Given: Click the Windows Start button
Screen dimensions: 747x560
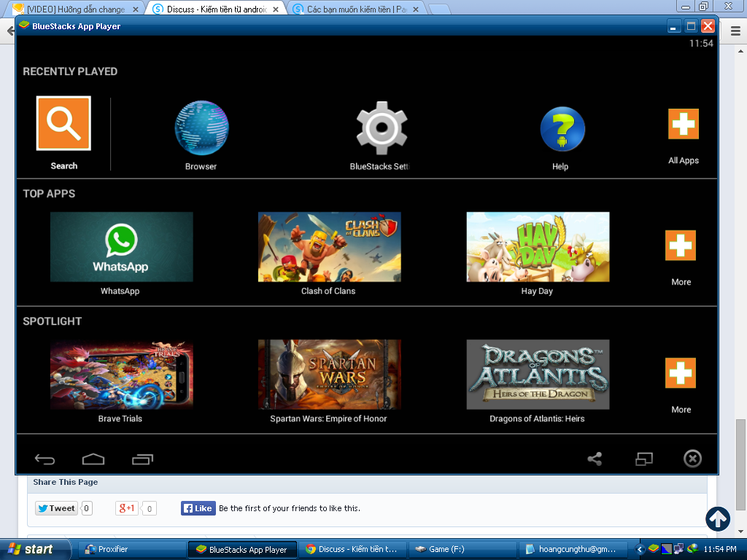Looking at the screenshot, I should tap(34, 549).
